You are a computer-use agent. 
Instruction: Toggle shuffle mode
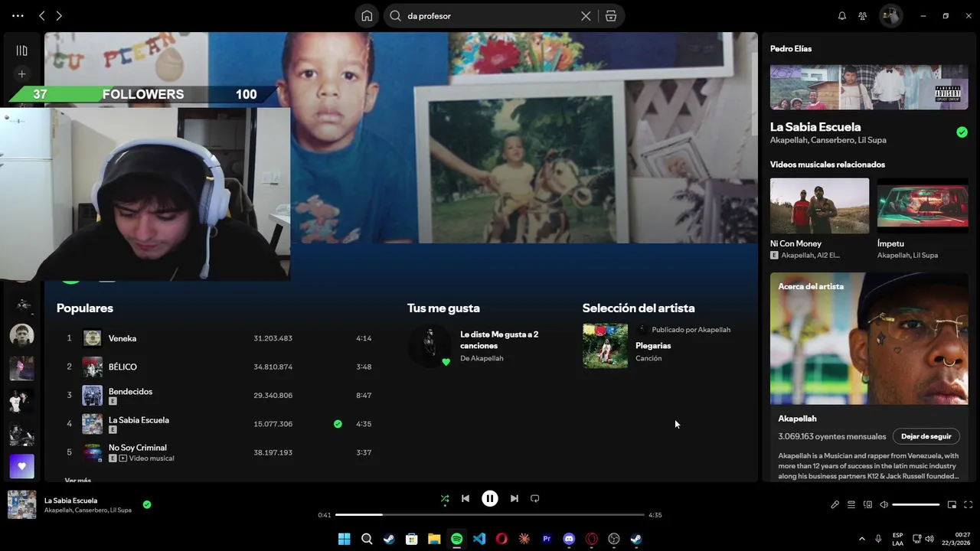click(x=445, y=499)
